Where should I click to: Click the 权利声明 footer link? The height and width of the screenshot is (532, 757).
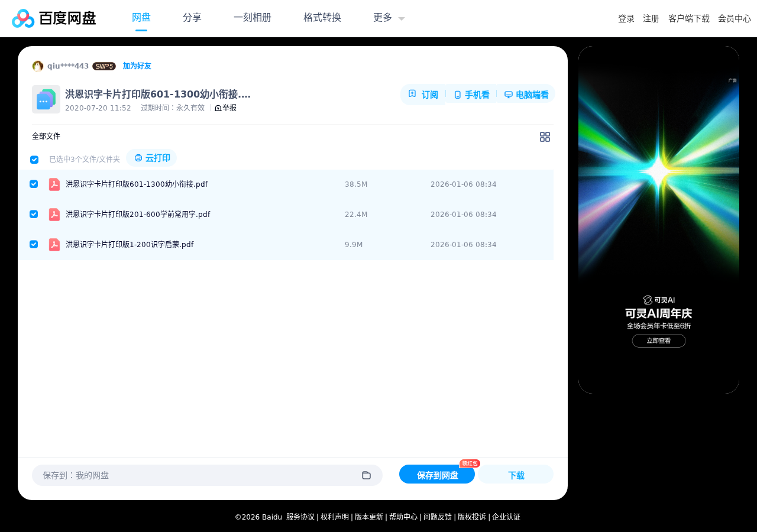click(335, 517)
